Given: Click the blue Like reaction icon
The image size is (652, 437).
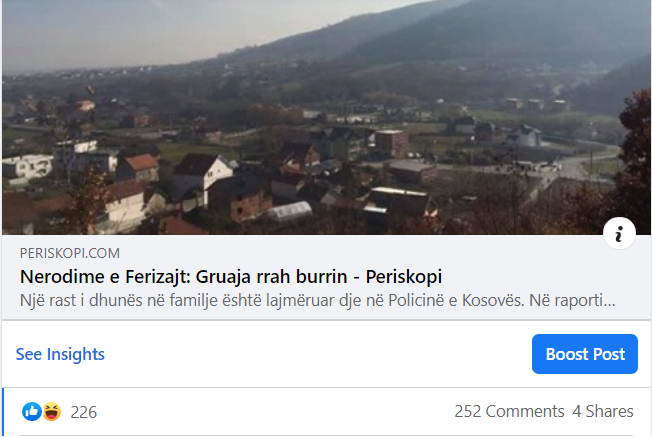Looking at the screenshot, I should pyautogui.click(x=32, y=411).
